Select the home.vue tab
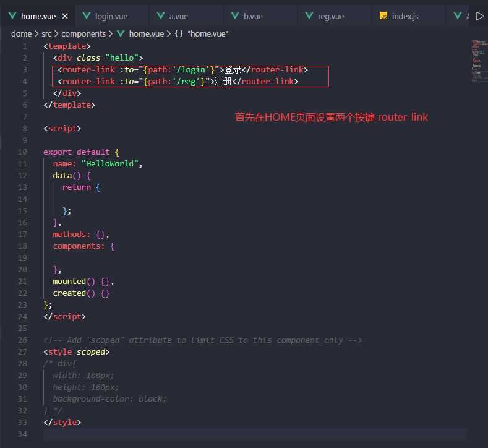 click(x=38, y=16)
